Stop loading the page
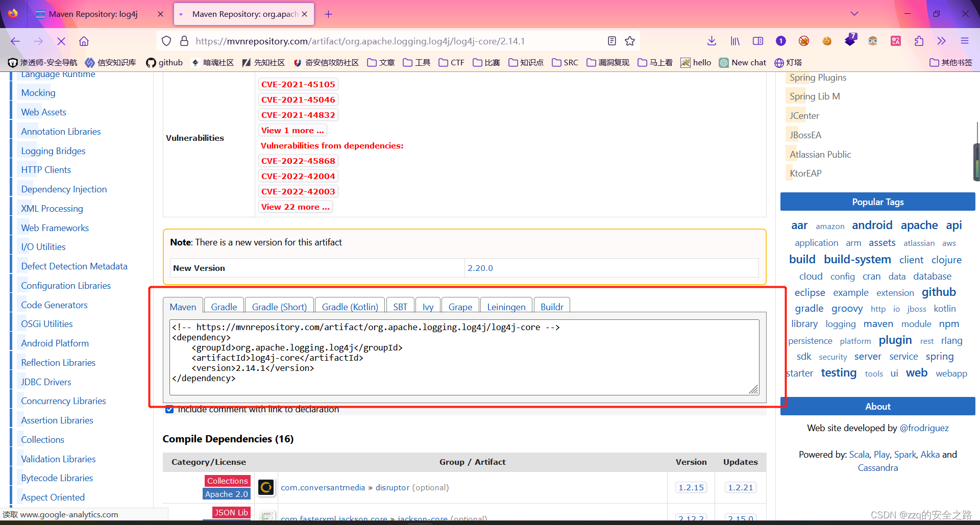This screenshot has width=980, height=525. 61,41
